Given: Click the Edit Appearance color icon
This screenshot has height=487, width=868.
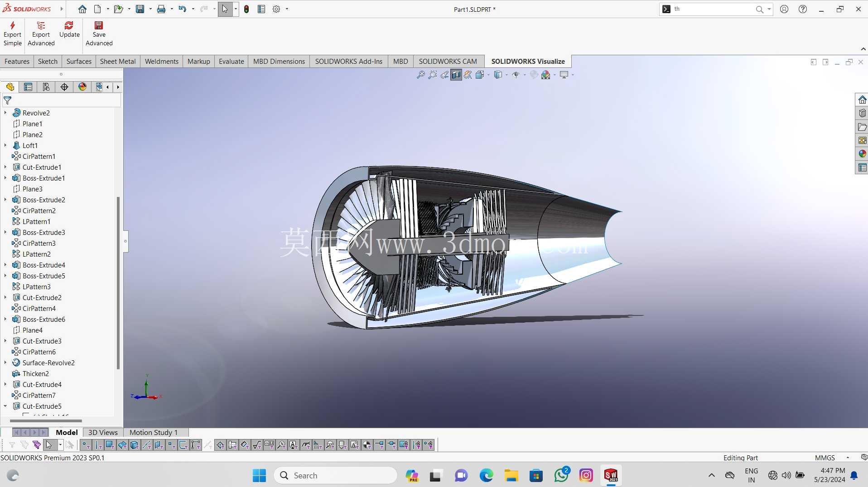Looking at the screenshot, I should tap(545, 75).
